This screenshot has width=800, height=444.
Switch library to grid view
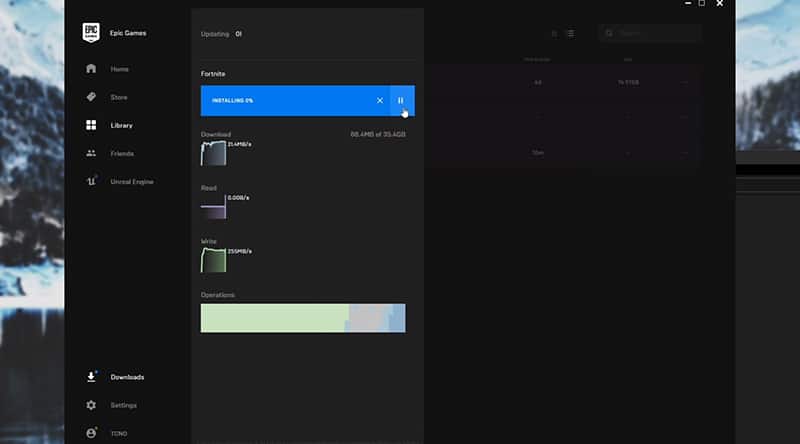pos(554,33)
